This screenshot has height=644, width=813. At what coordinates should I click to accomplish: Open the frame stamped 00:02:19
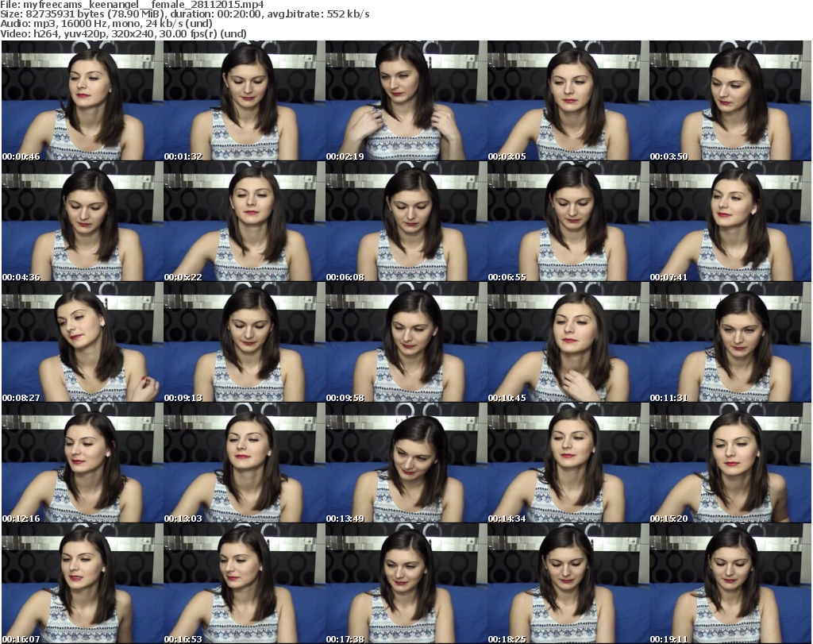406,101
